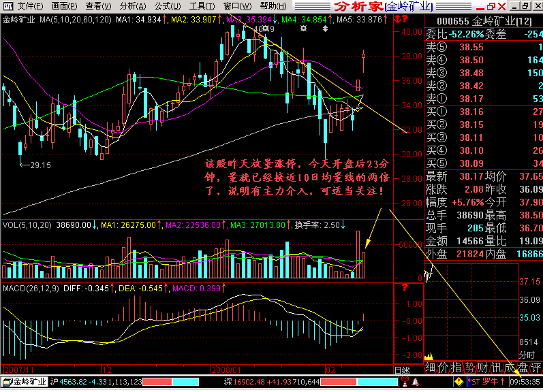Click the star info marker above chart

[302, 29]
